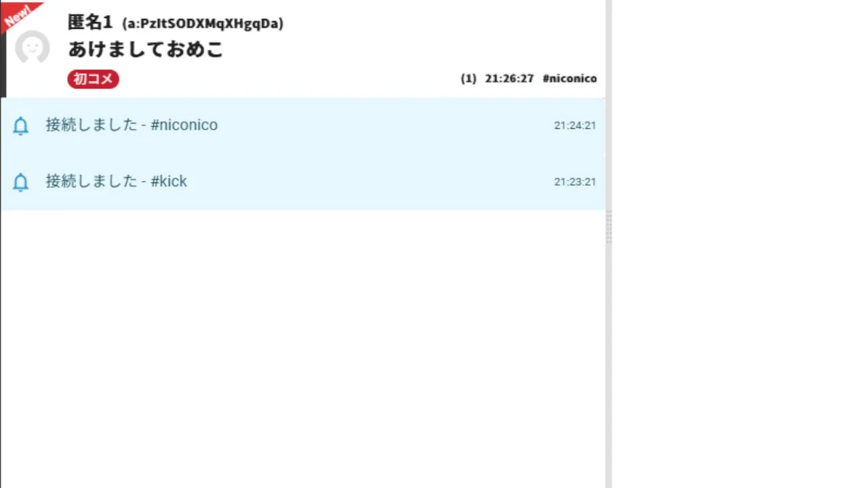Select the username 匿名1
The image size is (868, 488).
pyautogui.click(x=90, y=22)
